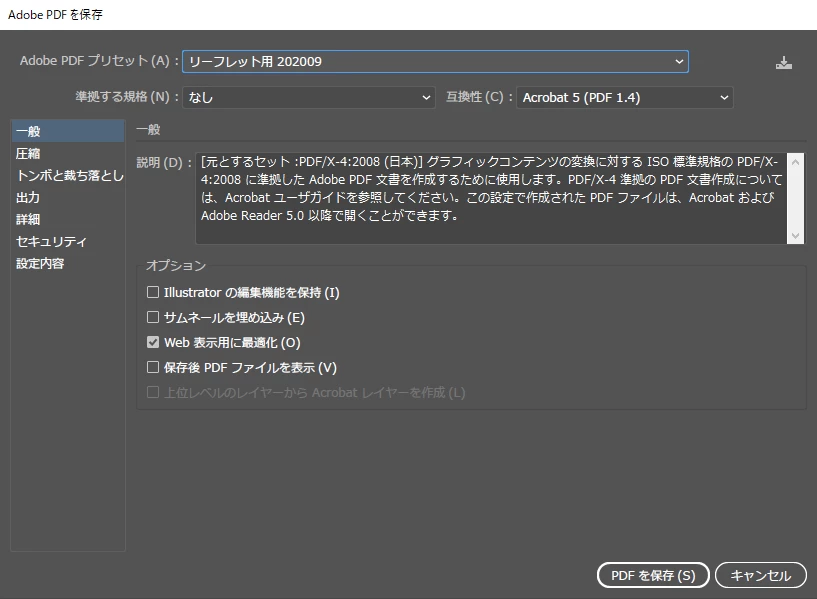Click the save preset download icon
This screenshot has width=817, height=599.
[x=784, y=63]
